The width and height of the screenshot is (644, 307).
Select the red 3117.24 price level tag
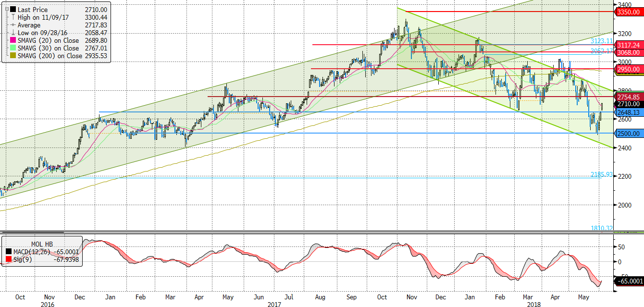pyautogui.click(x=629, y=45)
